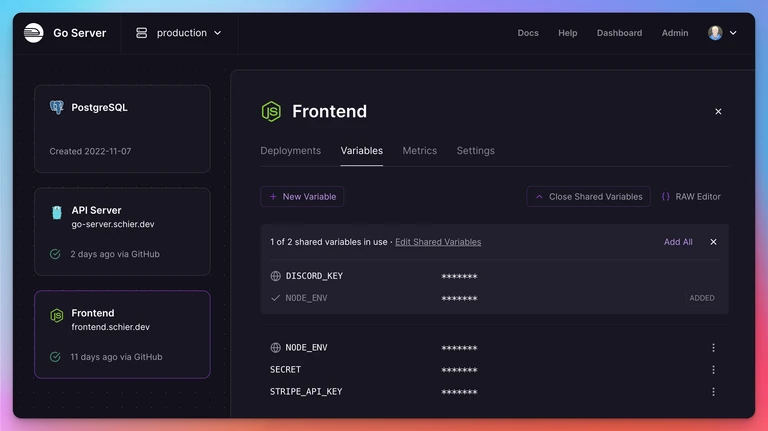Collapse using Close Shared Variables button
This screenshot has width=768, height=431.
coord(588,196)
